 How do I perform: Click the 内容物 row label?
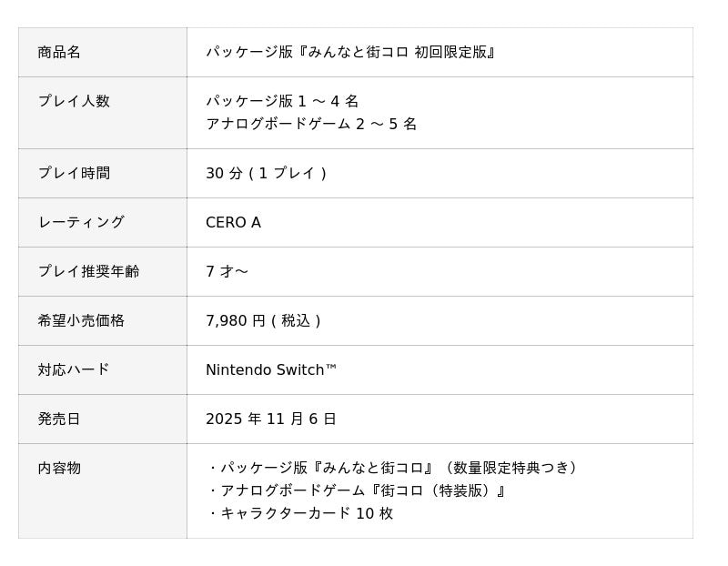59,468
